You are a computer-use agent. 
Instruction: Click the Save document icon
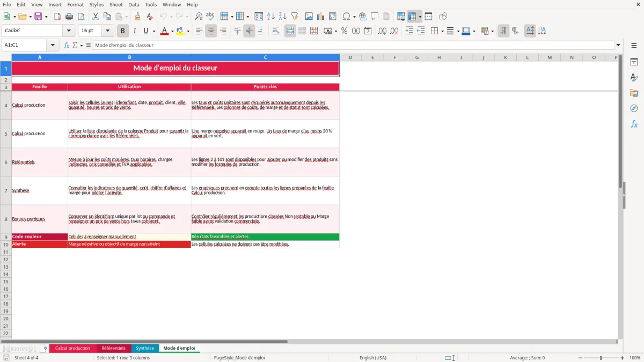(38, 17)
